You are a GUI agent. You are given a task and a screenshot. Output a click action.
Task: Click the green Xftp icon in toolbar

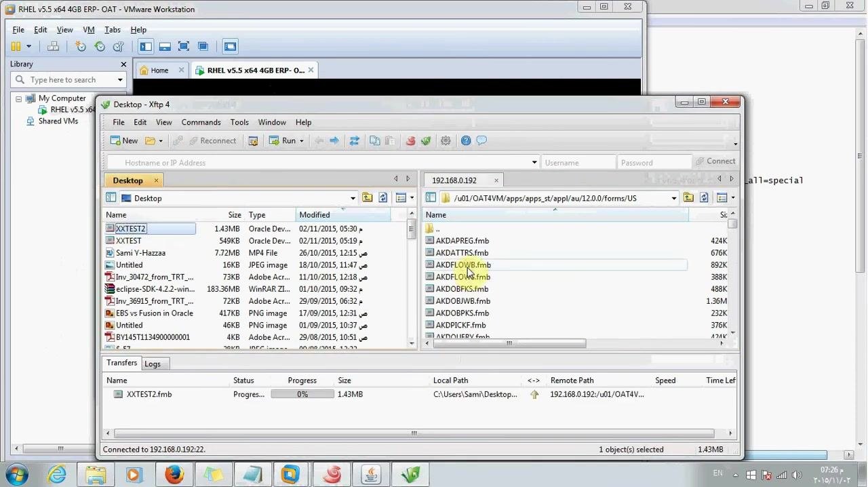[x=426, y=140]
